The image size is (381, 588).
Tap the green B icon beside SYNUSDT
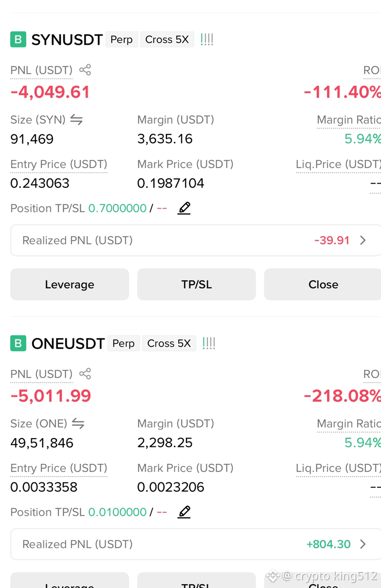pyautogui.click(x=18, y=39)
